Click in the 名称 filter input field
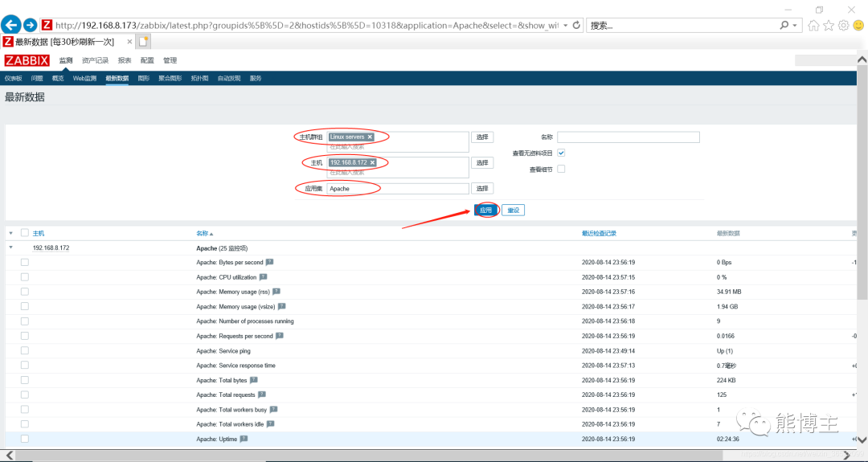The image size is (868, 462). tap(628, 137)
